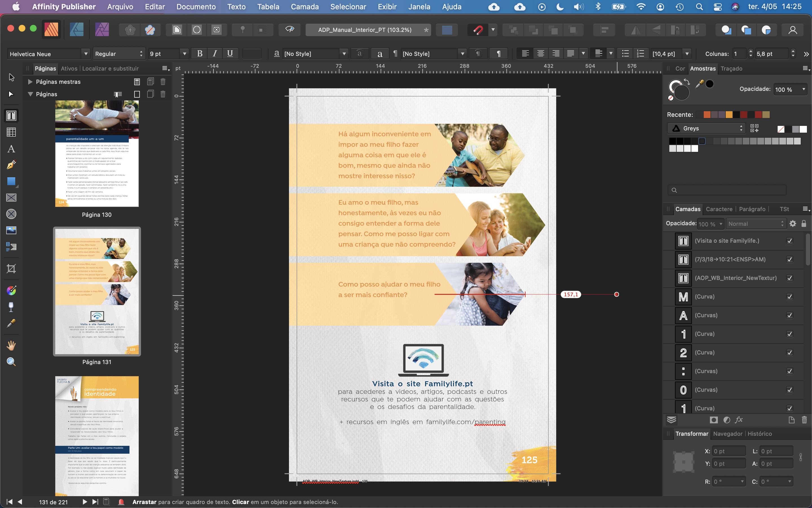The height and width of the screenshot is (508, 812).
Task: Select the Color Picker eyedropper tool
Action: 11,323
